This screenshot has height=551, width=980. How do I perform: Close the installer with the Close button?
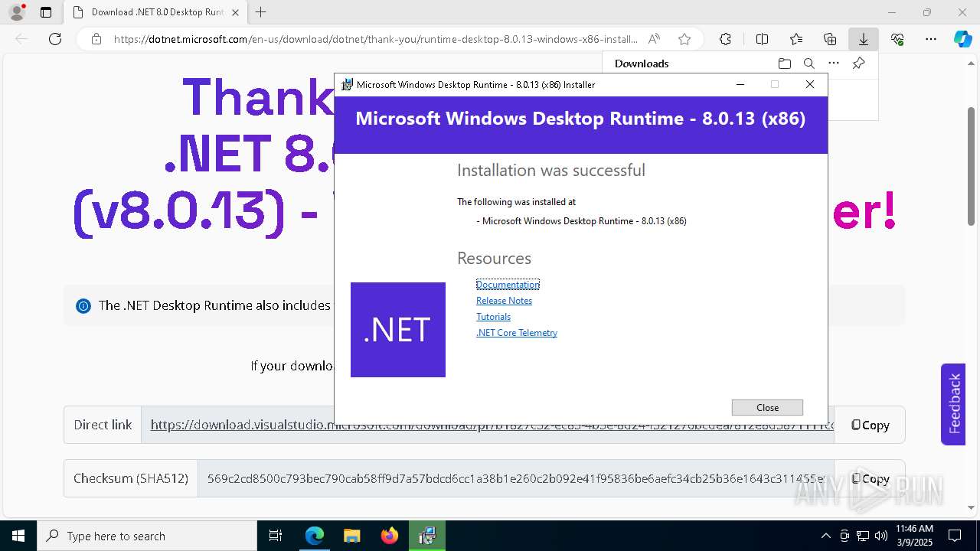[x=767, y=408]
